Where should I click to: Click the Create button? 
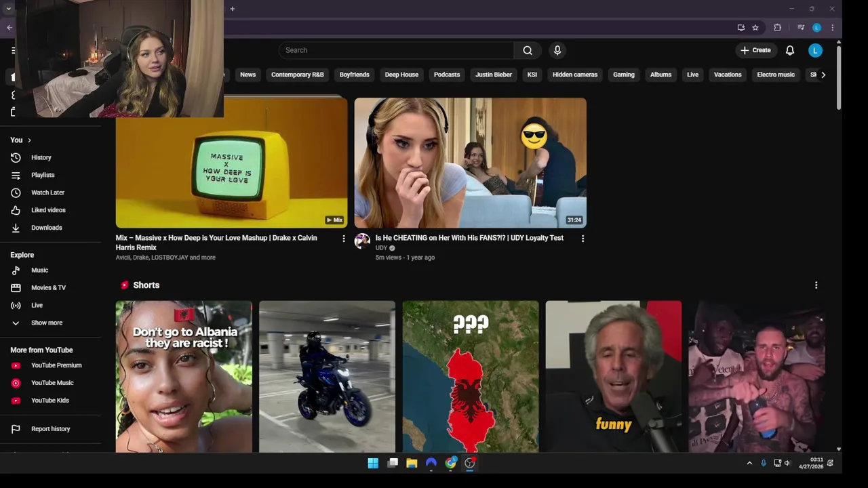pos(755,50)
